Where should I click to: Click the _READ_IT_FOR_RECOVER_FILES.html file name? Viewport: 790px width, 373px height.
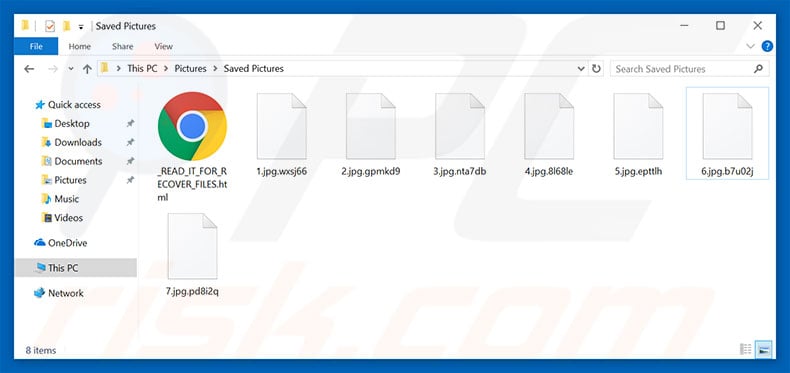point(192,184)
